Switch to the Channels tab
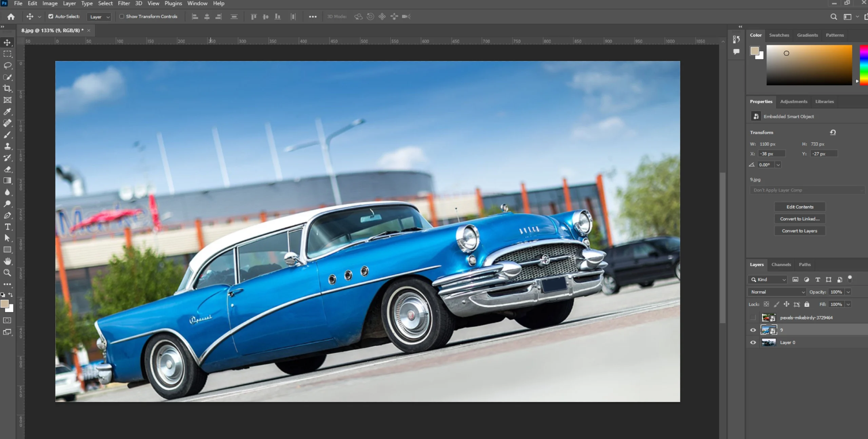868x439 pixels. (781, 264)
